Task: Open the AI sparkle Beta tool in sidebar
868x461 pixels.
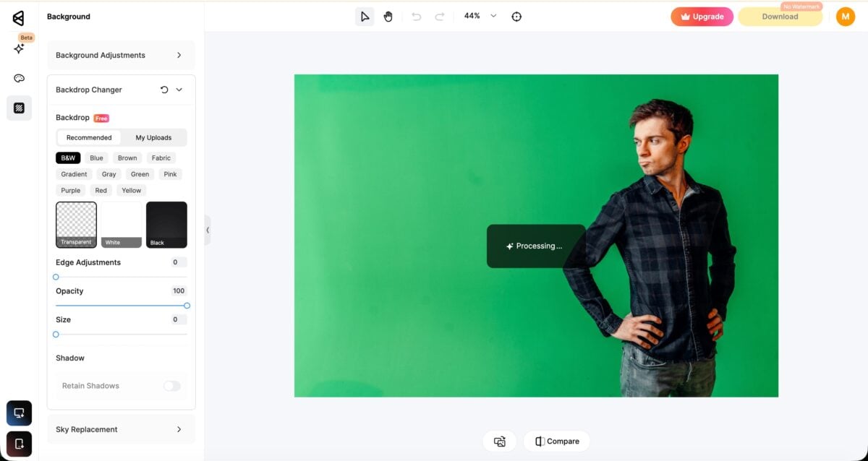Action: click(x=19, y=48)
